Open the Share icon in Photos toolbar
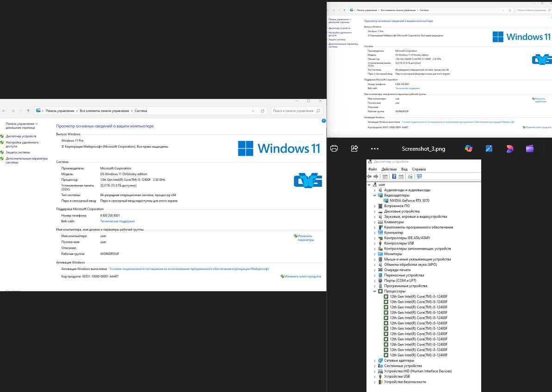Image resolution: width=552 pixels, height=392 pixels. [354, 148]
